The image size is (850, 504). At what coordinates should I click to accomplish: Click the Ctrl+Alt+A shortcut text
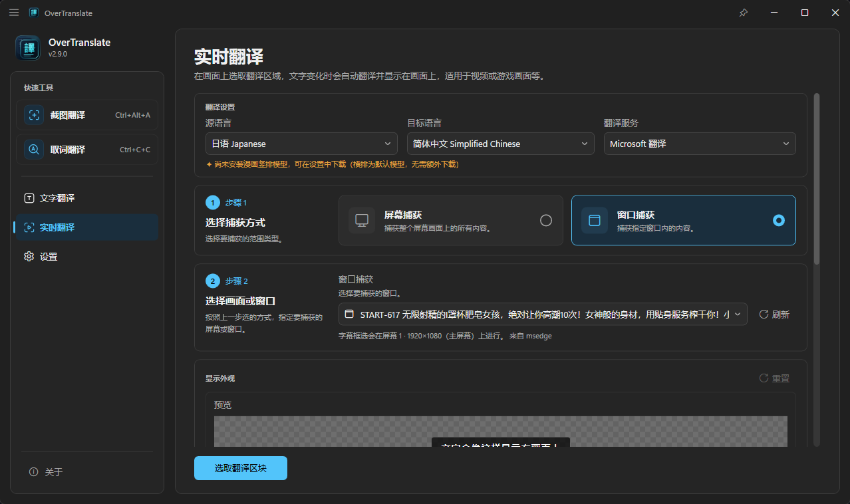132,115
